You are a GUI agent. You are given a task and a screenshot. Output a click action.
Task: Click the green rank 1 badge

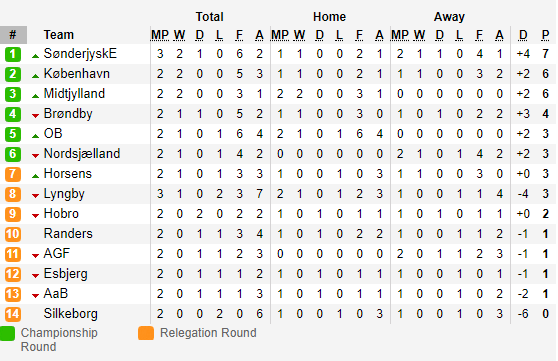pos(13,54)
